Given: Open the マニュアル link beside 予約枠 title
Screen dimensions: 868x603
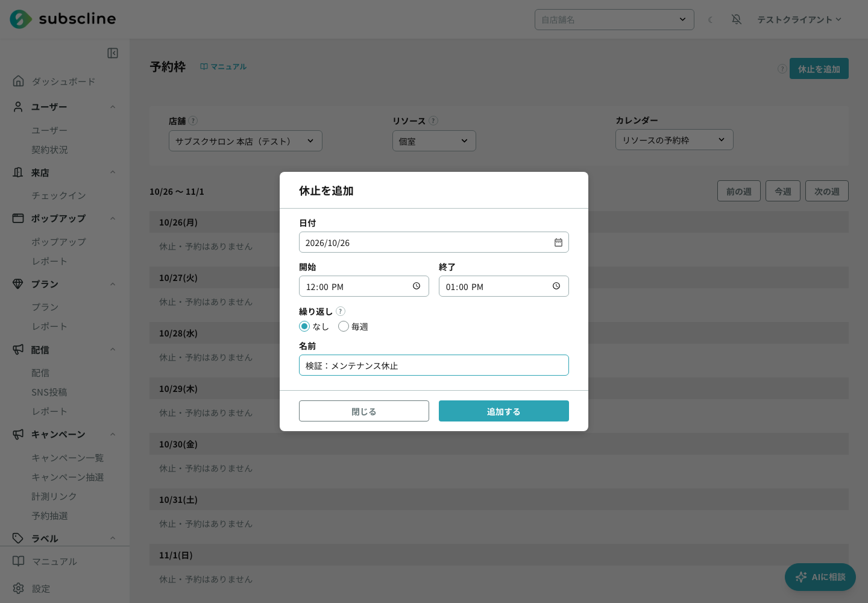Looking at the screenshot, I should [223, 66].
